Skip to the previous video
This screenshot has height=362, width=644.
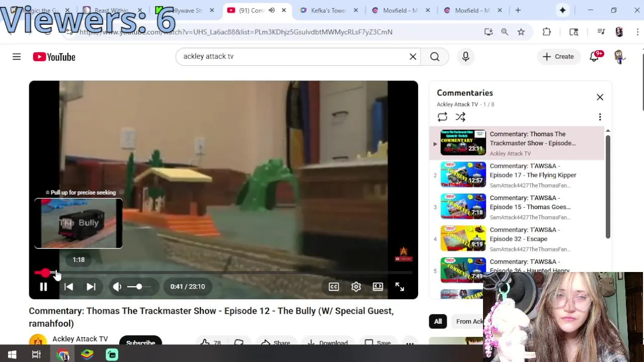[x=69, y=287]
